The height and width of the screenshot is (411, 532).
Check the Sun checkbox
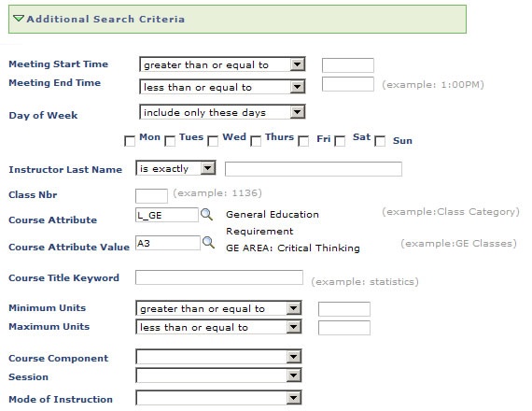pos(380,141)
